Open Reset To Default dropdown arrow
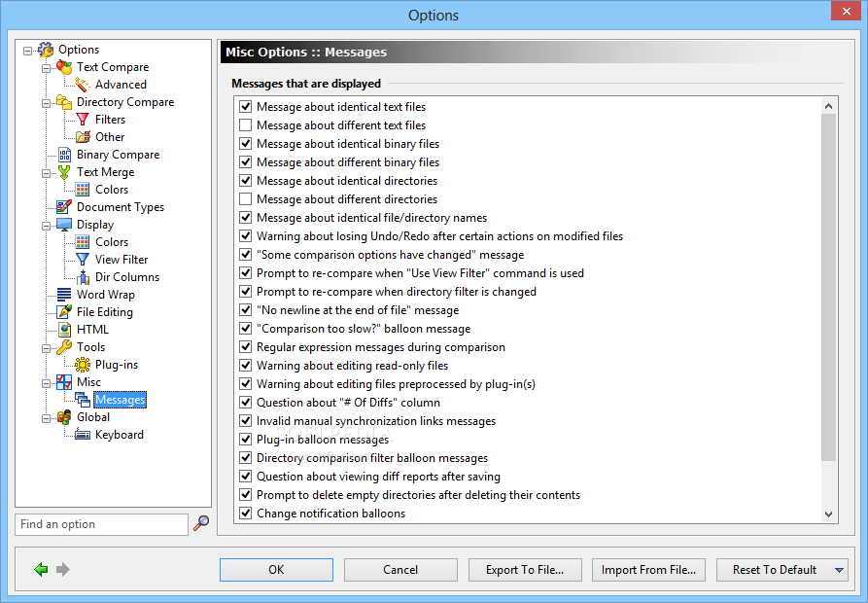This screenshot has height=603, width=868. point(839,570)
